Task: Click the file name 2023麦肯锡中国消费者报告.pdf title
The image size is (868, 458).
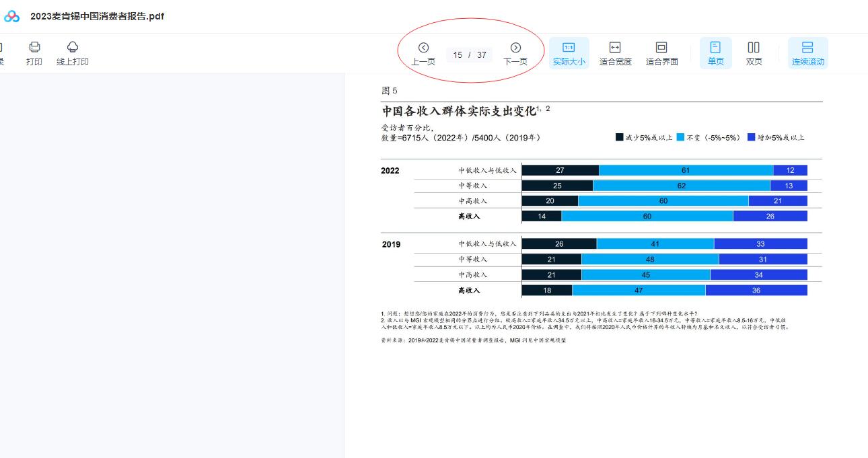Action: tap(97, 16)
